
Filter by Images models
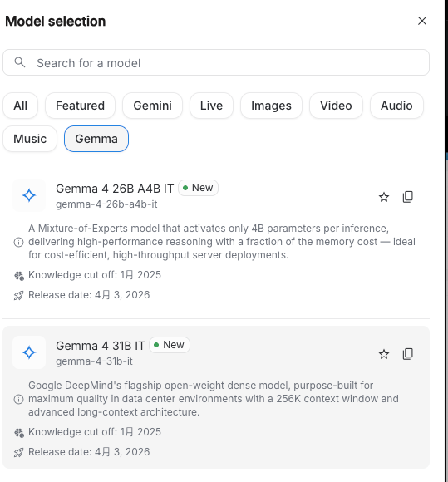click(x=271, y=106)
